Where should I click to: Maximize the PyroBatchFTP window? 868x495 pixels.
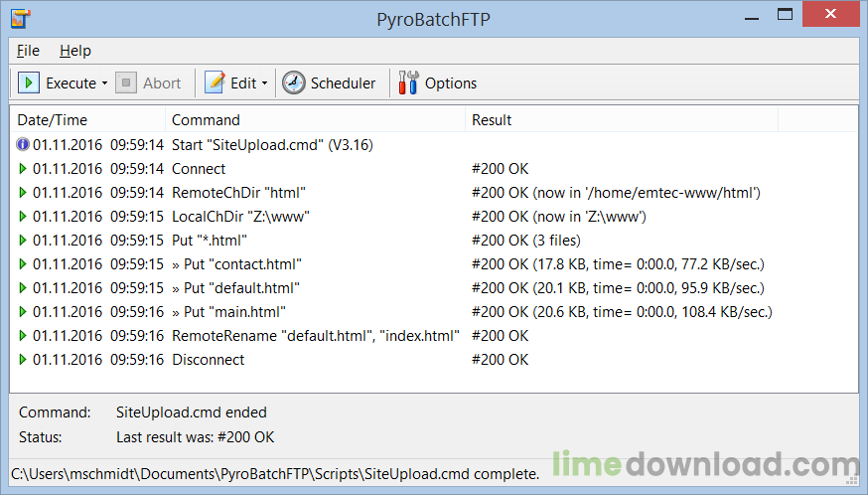click(x=785, y=15)
